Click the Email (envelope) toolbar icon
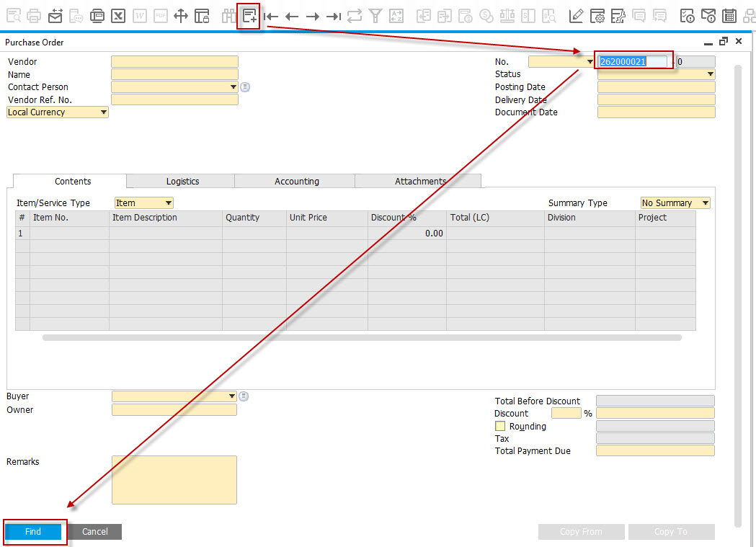 pyautogui.click(x=55, y=16)
